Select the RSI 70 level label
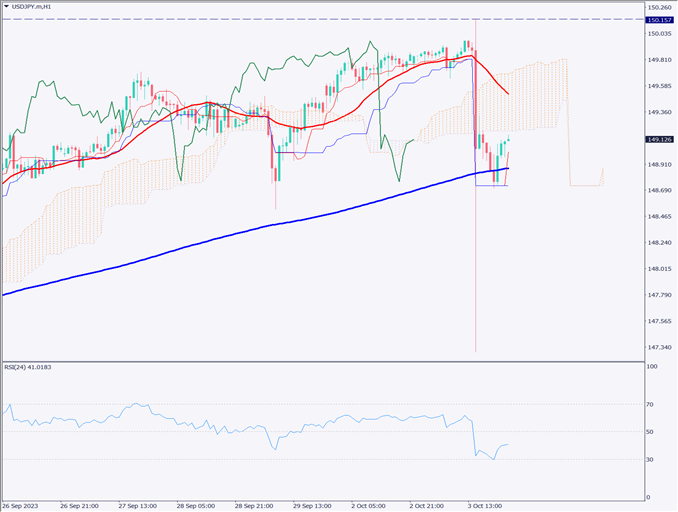This screenshot has width=678, height=512. click(652, 405)
